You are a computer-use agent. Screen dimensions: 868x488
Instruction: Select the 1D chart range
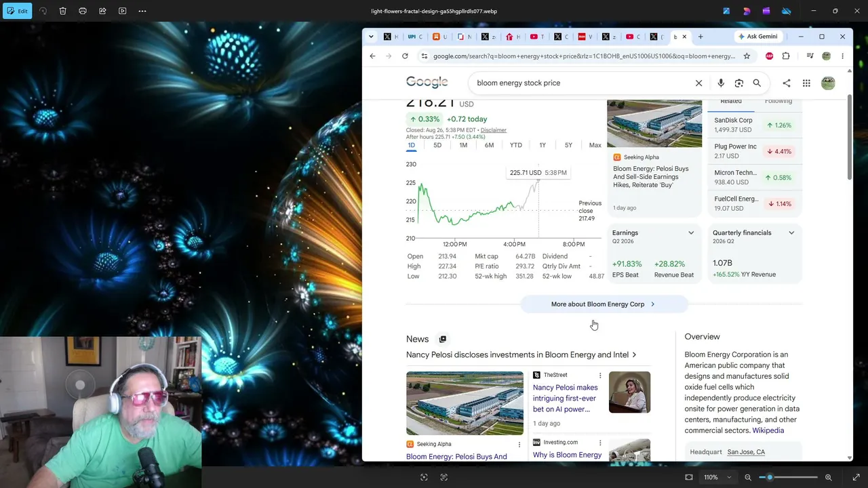(411, 145)
